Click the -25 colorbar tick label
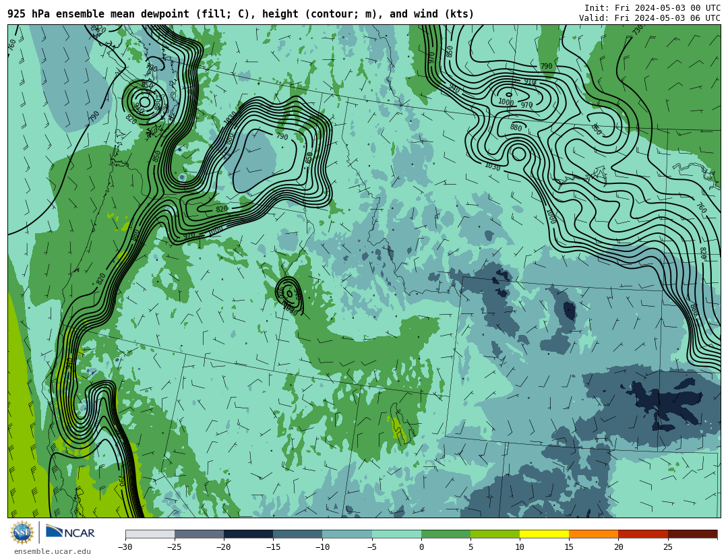Viewport: 728px width, 560px height. 174,547
